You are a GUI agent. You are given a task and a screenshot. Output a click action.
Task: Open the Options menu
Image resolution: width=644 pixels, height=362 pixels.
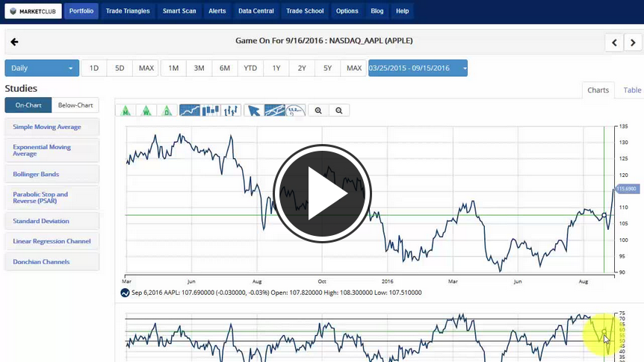click(347, 11)
